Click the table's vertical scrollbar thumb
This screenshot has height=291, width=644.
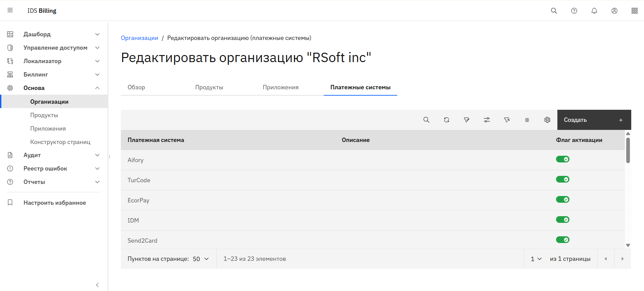(628, 150)
